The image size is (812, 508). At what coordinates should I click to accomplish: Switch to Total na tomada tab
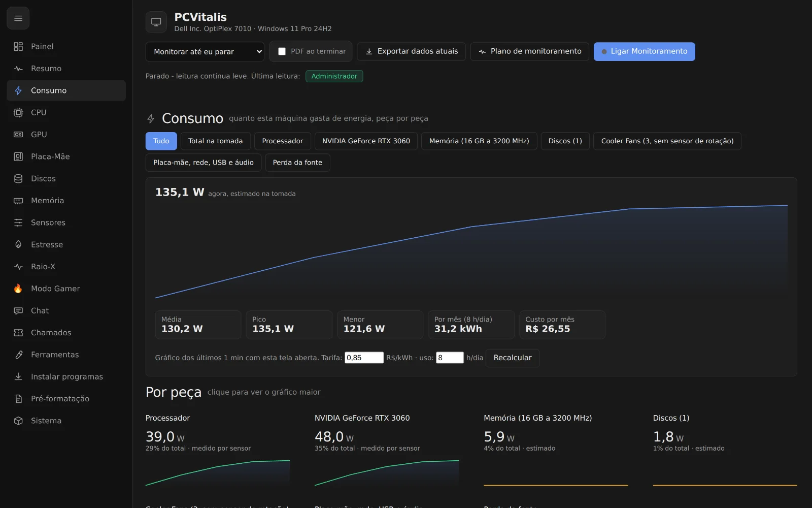(x=216, y=141)
